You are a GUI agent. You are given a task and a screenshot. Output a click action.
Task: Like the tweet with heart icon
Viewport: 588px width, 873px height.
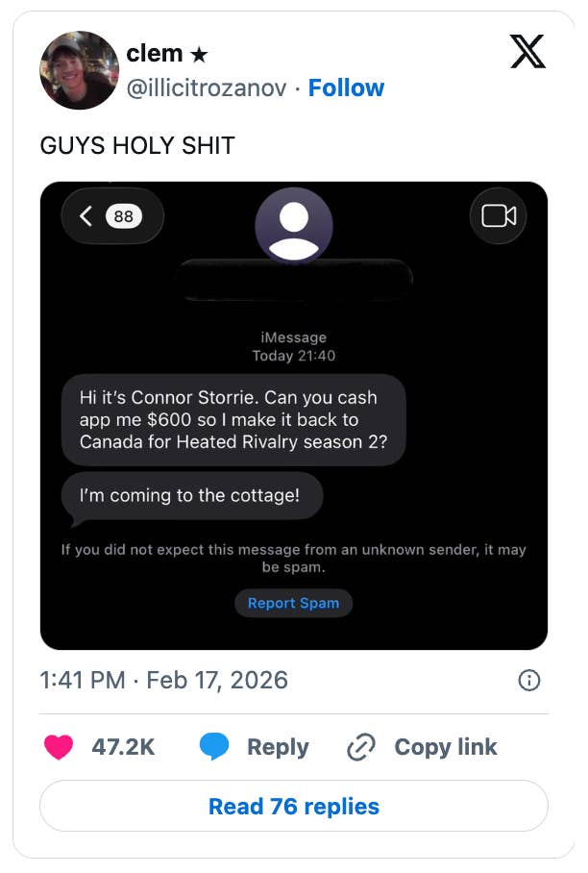click(x=60, y=747)
